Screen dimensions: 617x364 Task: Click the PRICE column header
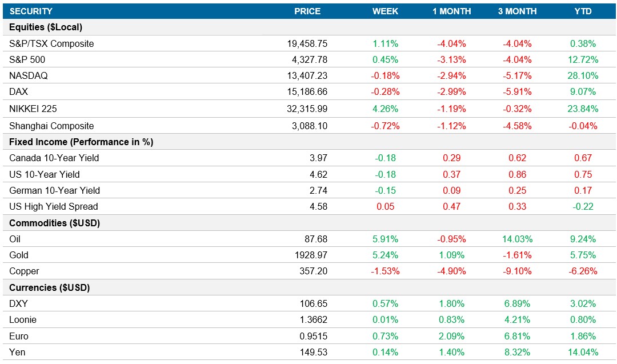(x=307, y=11)
